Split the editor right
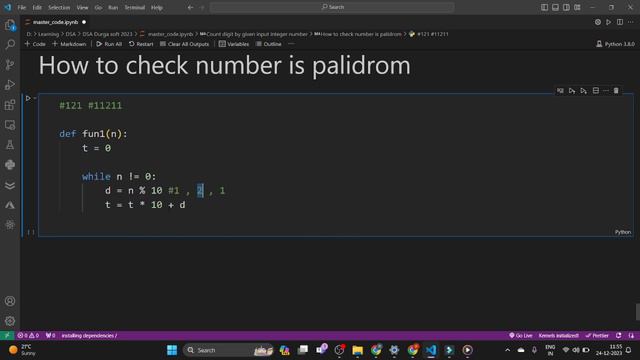This screenshot has height=360, width=640. [x=620, y=22]
